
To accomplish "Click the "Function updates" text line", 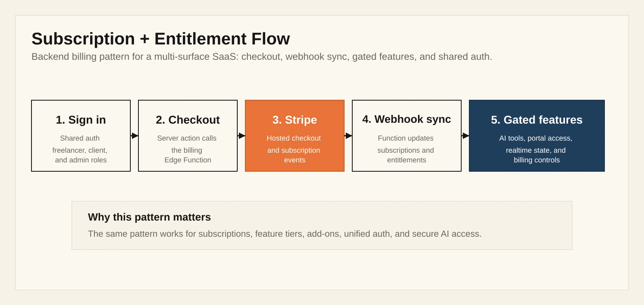I will (x=406, y=138).
